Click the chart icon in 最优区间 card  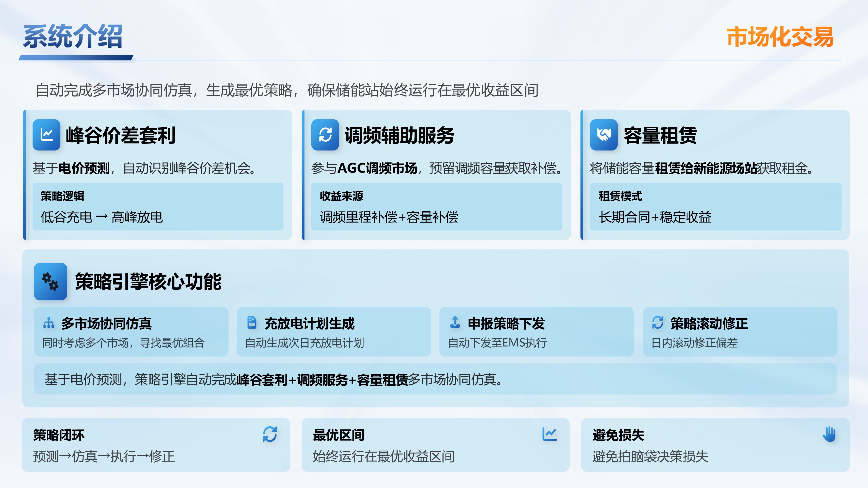click(549, 434)
